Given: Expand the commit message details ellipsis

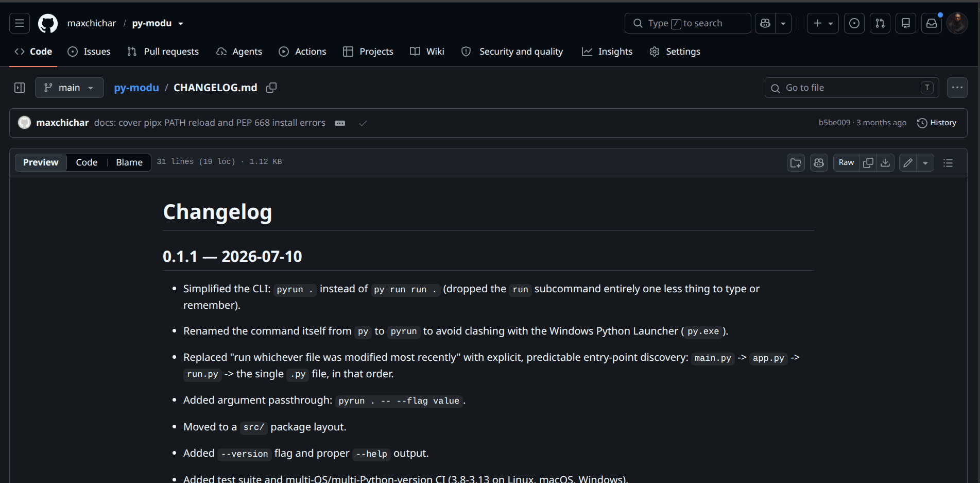Looking at the screenshot, I should point(340,123).
